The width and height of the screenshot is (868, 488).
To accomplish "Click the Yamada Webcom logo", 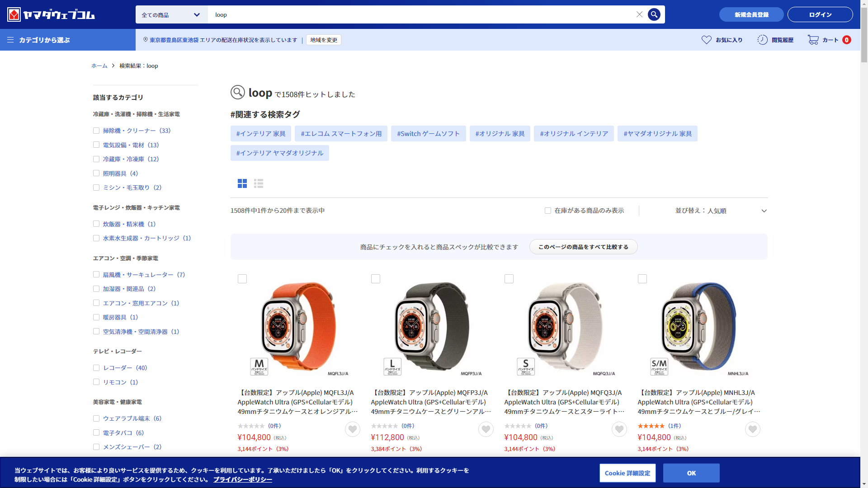I will [x=51, y=14].
